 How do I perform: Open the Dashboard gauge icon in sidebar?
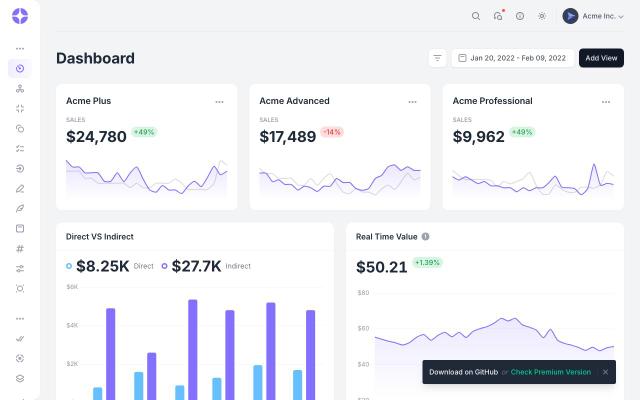(x=20, y=69)
